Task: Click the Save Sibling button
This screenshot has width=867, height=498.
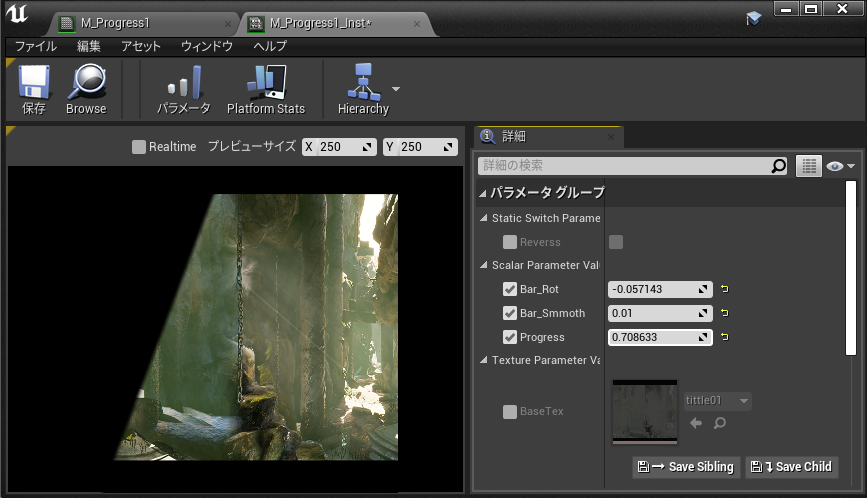Action: pos(686,466)
